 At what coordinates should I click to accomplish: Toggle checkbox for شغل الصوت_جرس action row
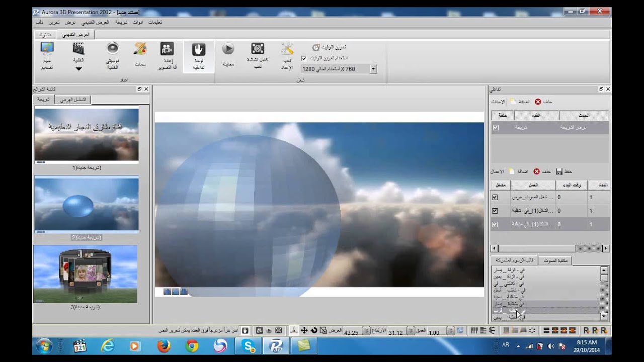(x=495, y=197)
